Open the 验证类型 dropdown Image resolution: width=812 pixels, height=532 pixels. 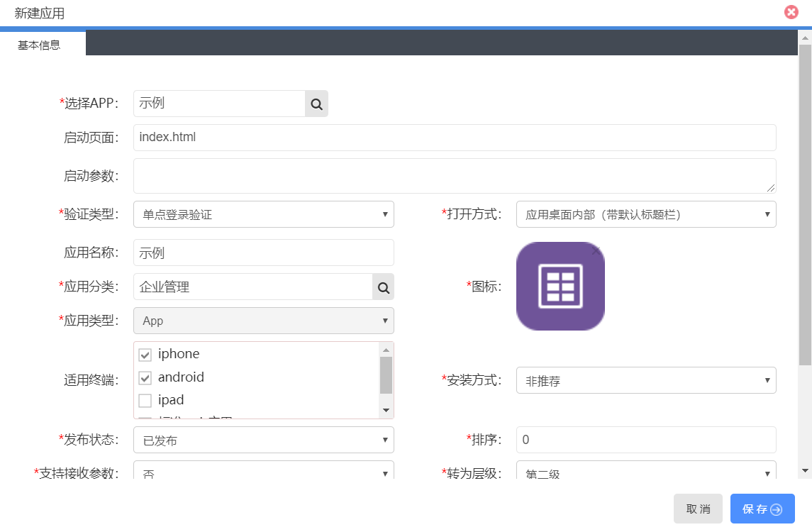pyautogui.click(x=263, y=214)
